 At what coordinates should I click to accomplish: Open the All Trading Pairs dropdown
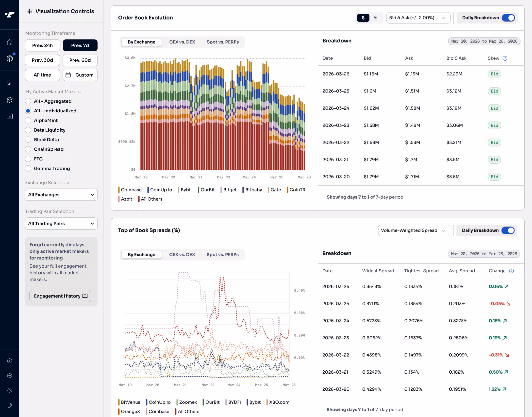(61, 224)
